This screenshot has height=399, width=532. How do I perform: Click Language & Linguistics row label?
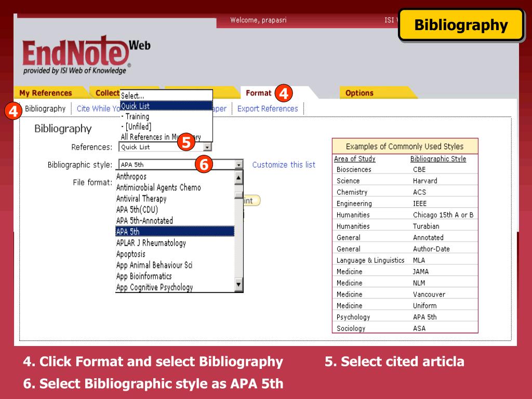(x=370, y=260)
